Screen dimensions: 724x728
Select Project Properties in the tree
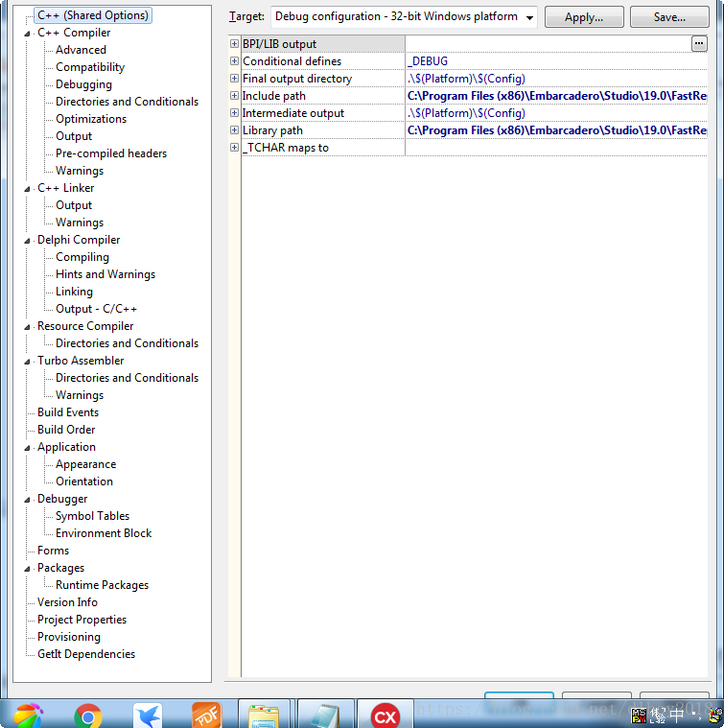point(82,620)
